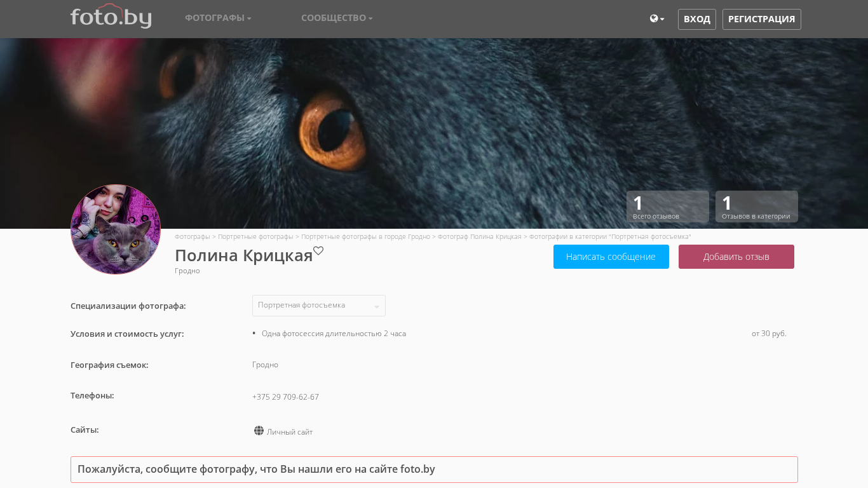Click the Гродно city text under the name
Image resolution: width=868 pixels, height=488 pixels.
click(187, 271)
